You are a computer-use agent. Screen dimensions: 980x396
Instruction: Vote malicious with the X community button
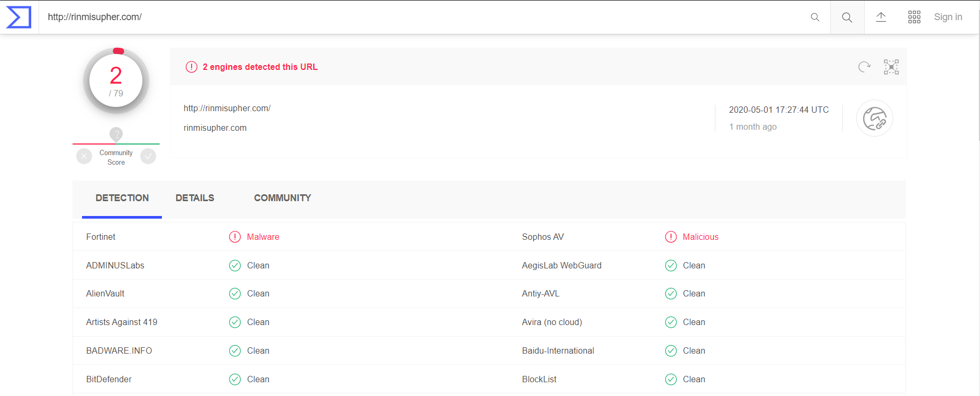(84, 156)
